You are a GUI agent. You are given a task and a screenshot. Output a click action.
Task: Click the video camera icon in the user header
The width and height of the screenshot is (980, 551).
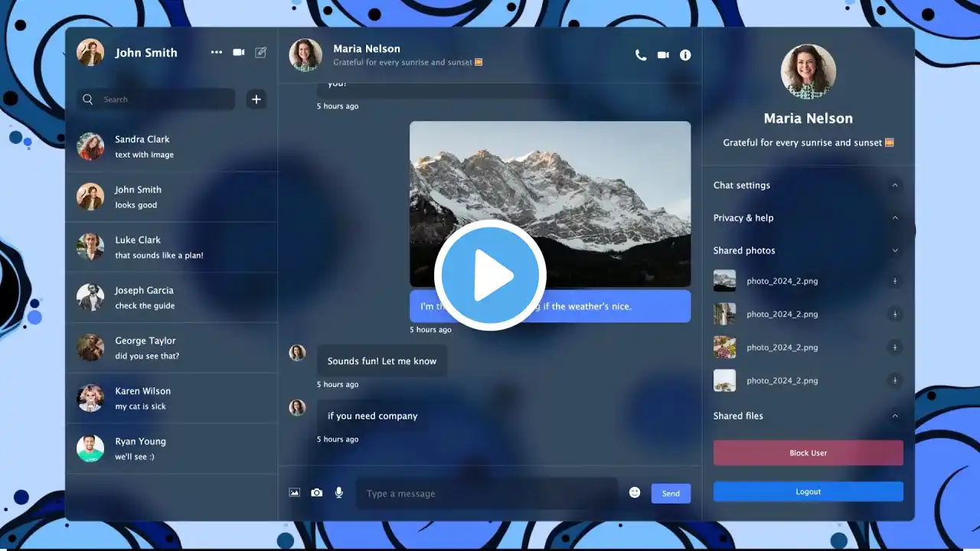[239, 52]
